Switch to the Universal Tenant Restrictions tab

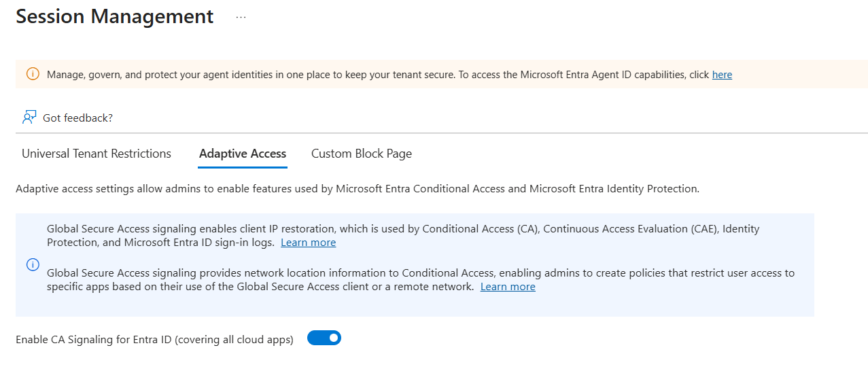[x=97, y=154]
